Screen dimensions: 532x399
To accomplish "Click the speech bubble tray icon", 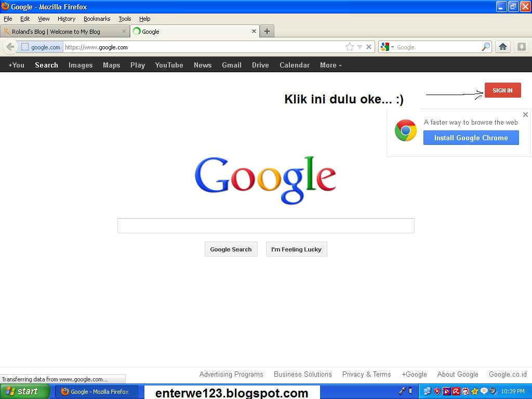I will click(484, 391).
